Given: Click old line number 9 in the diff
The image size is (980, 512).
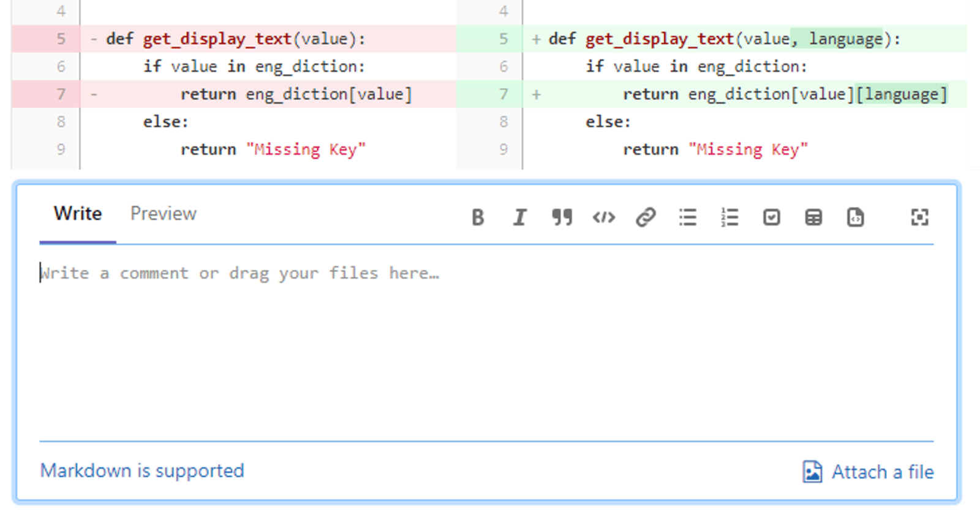Looking at the screenshot, I should (61, 149).
